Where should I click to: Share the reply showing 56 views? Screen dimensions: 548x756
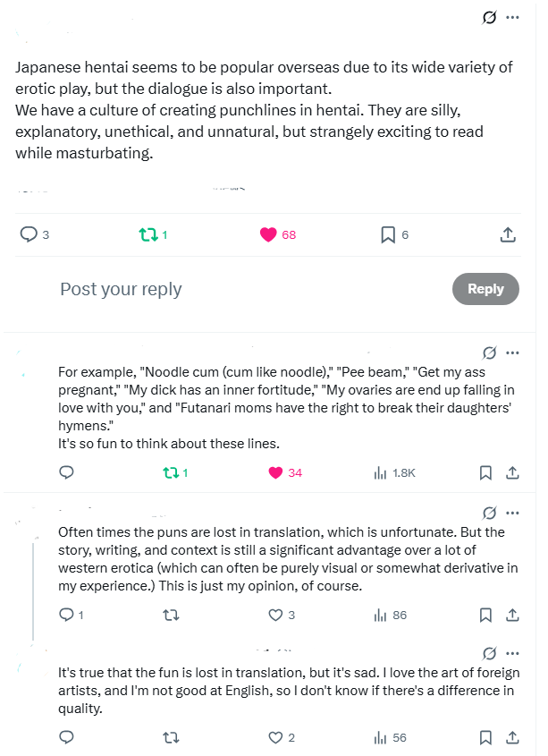512,737
